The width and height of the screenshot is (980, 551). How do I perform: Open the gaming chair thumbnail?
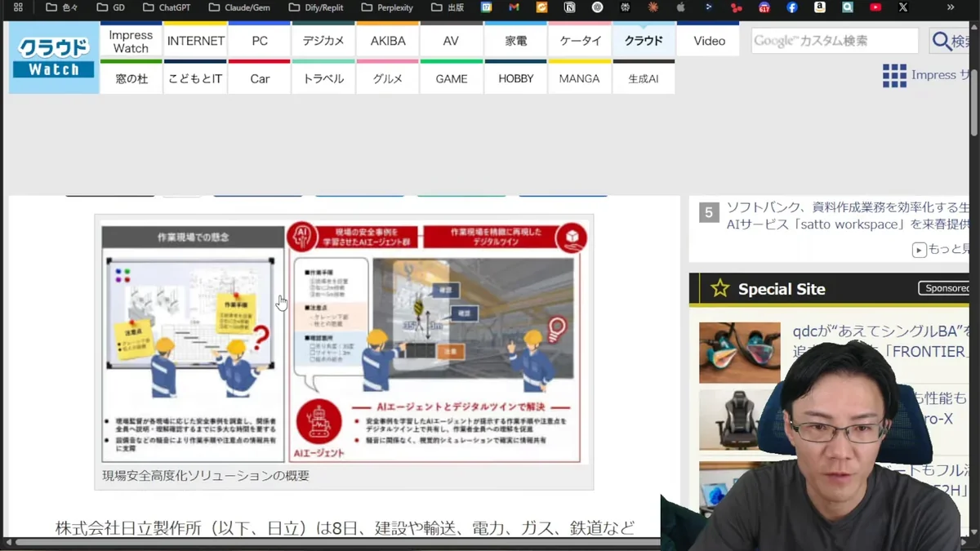[x=740, y=420]
